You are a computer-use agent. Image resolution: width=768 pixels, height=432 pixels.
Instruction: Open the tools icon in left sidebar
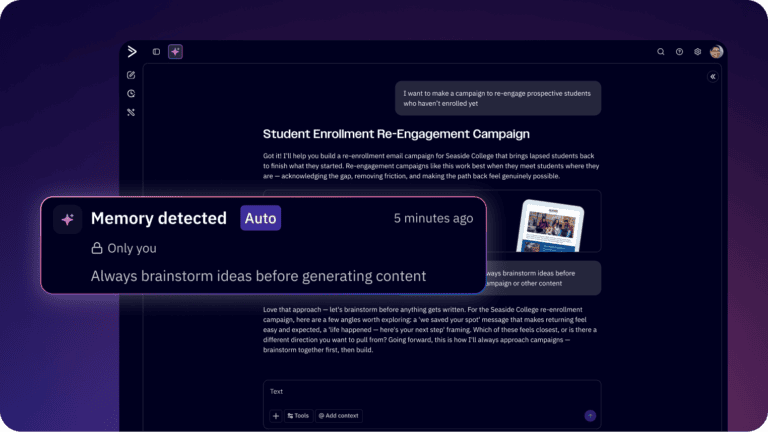[131, 112]
